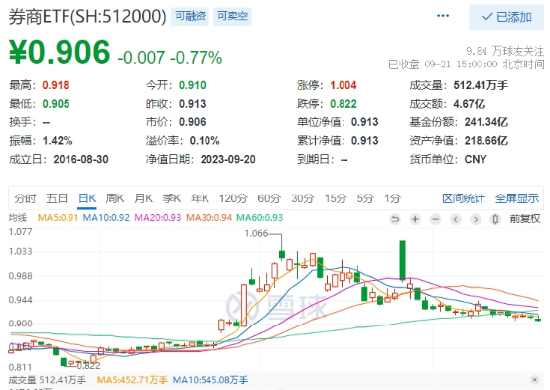This screenshot has height=390, width=550.
Task: Click the 振幅 value 1.42%
Action: click(57, 141)
